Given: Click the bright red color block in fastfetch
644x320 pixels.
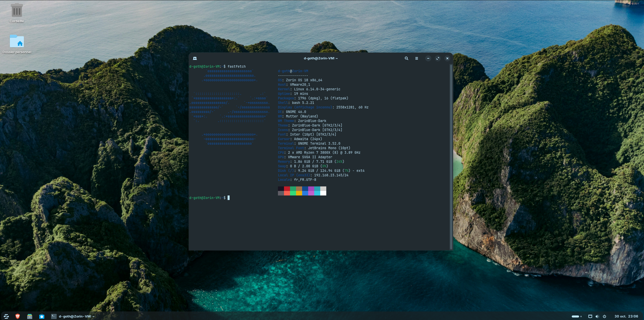Looking at the screenshot, I should [x=287, y=193].
